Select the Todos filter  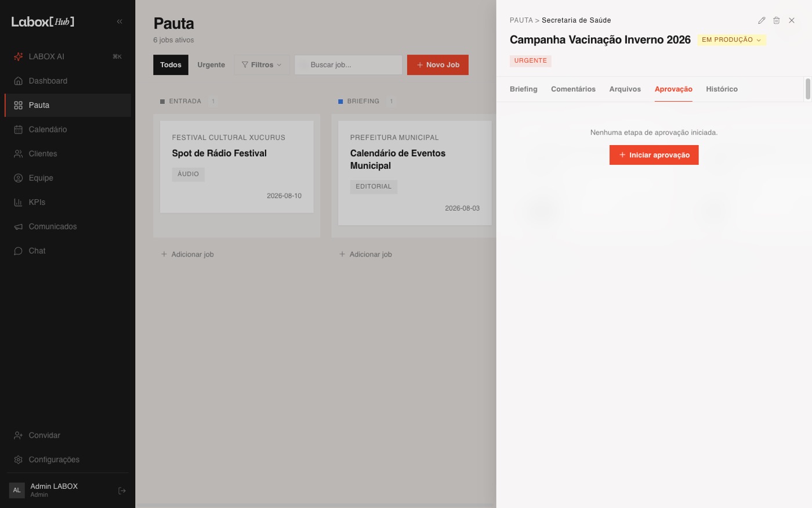click(171, 65)
